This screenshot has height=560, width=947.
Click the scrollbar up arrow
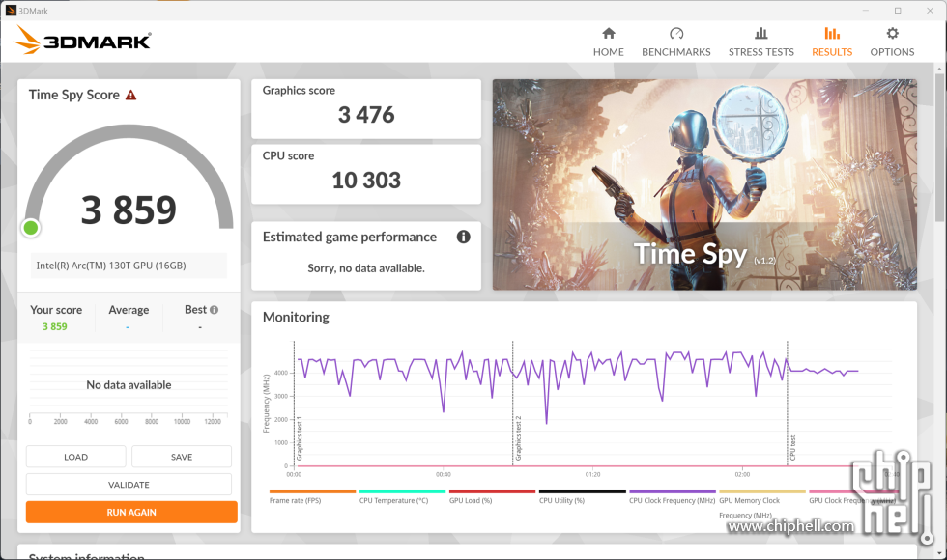coord(939,68)
